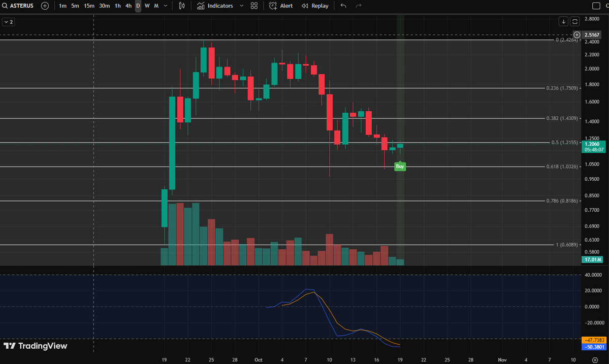The image size is (609, 364).
Task: Click the TradingView logo
Action: tap(36, 346)
